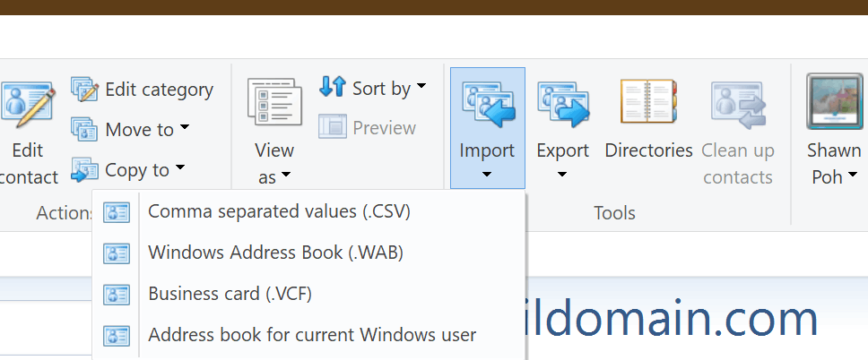Click the Preview pane icon
Screen dimensions: 868x360
click(x=332, y=126)
